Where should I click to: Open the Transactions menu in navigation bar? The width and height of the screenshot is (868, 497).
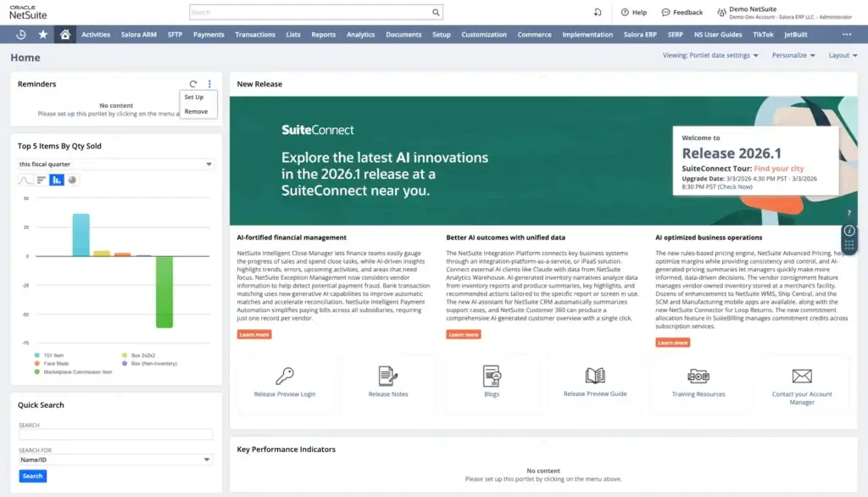255,35
